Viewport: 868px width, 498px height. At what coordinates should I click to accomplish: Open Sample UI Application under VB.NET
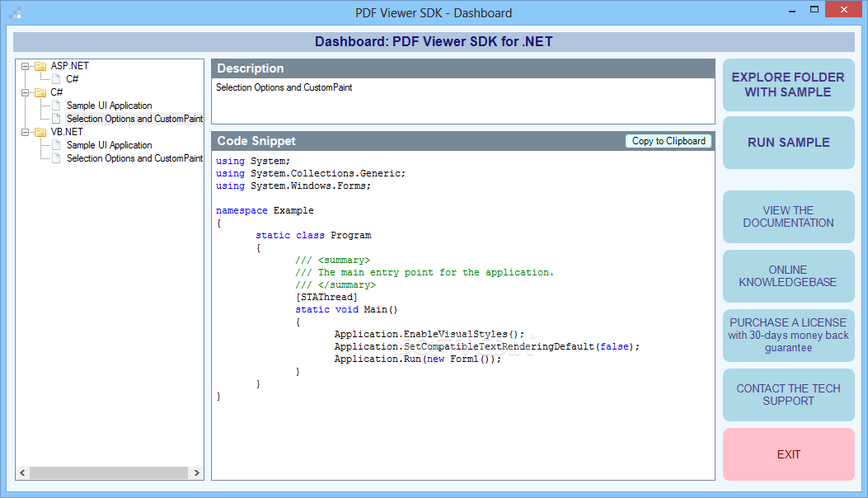pos(109,145)
